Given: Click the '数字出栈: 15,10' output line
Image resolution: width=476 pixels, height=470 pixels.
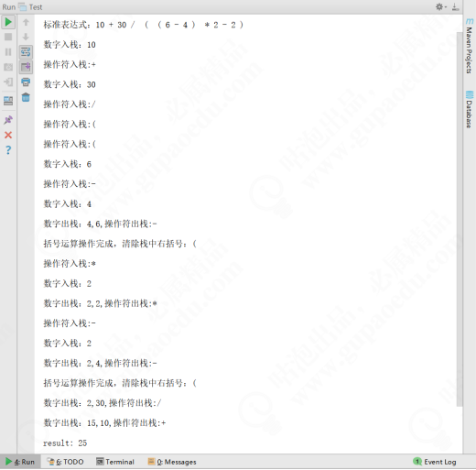Looking at the screenshot, I should [x=104, y=422].
